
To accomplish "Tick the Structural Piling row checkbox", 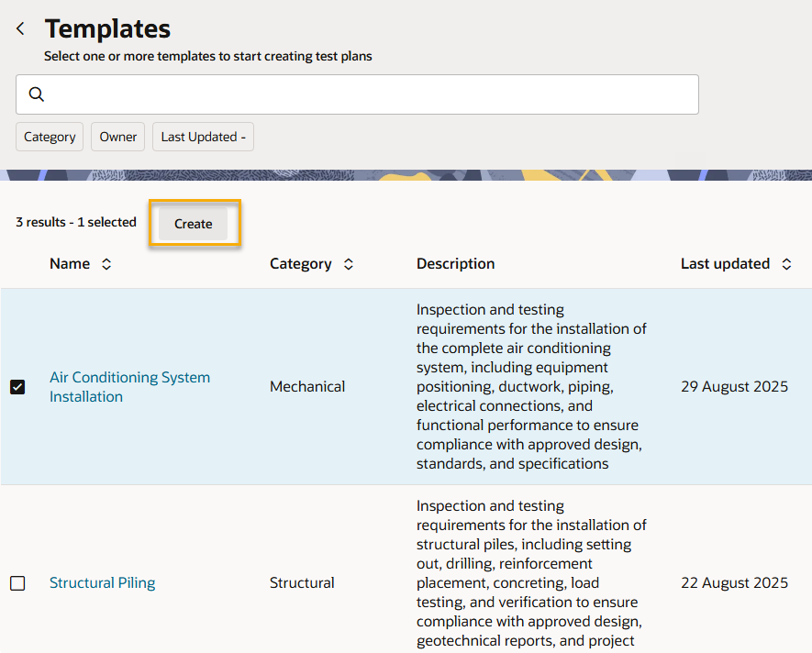I will click(17, 583).
